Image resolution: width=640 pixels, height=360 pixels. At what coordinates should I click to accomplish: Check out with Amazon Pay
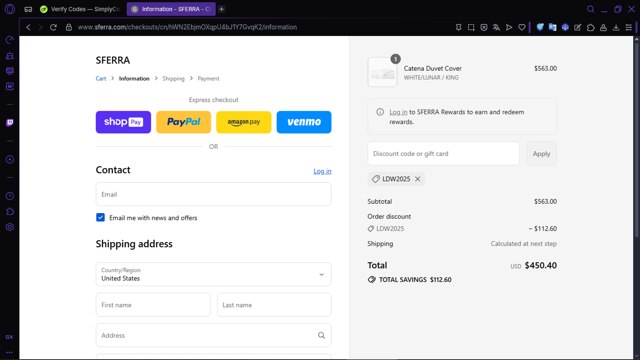tap(244, 122)
